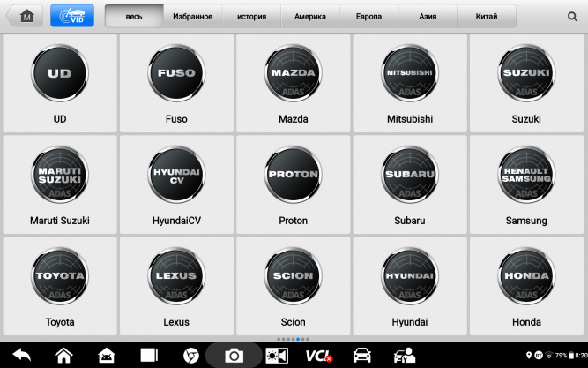The width and height of the screenshot is (588, 368).
Task: Return to the MaxiSys home (M) button
Action: (x=25, y=16)
